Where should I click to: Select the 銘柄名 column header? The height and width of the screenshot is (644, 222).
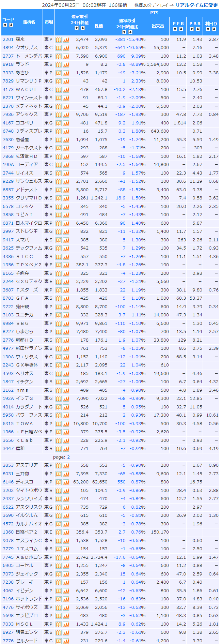pos(29,22)
